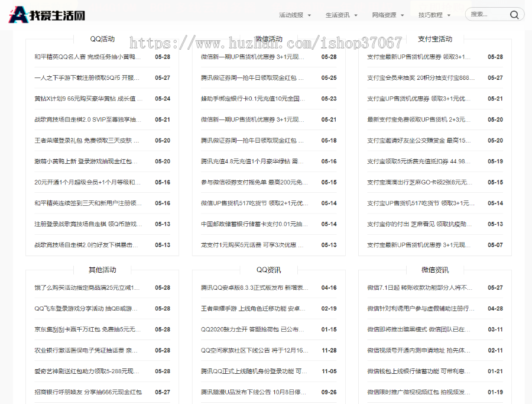Open 黄钻X计划9 66元购买豪华黄钻 article
Screen dimensions: 532x404
coord(88,99)
